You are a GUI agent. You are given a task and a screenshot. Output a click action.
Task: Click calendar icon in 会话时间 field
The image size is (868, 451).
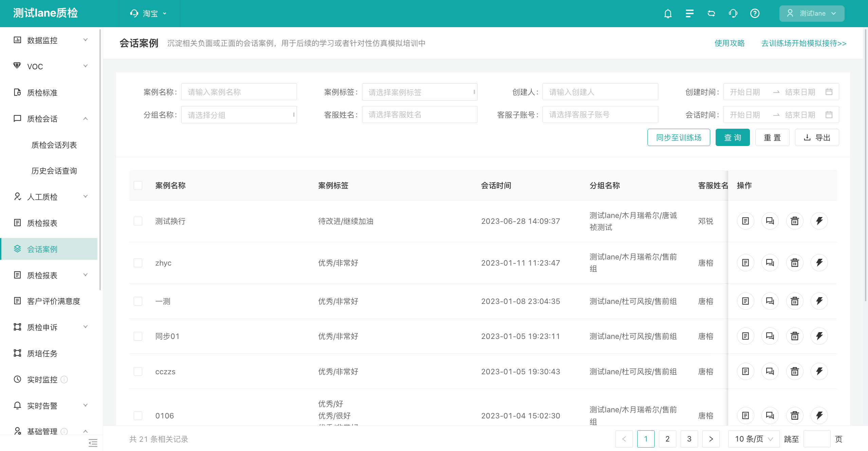pyautogui.click(x=829, y=115)
